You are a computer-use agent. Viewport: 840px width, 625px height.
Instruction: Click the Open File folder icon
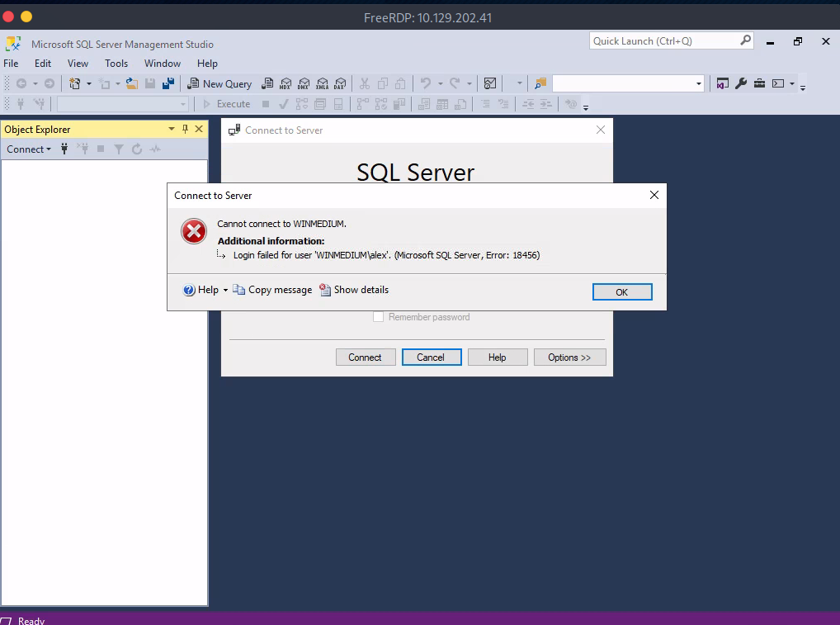coord(132,83)
